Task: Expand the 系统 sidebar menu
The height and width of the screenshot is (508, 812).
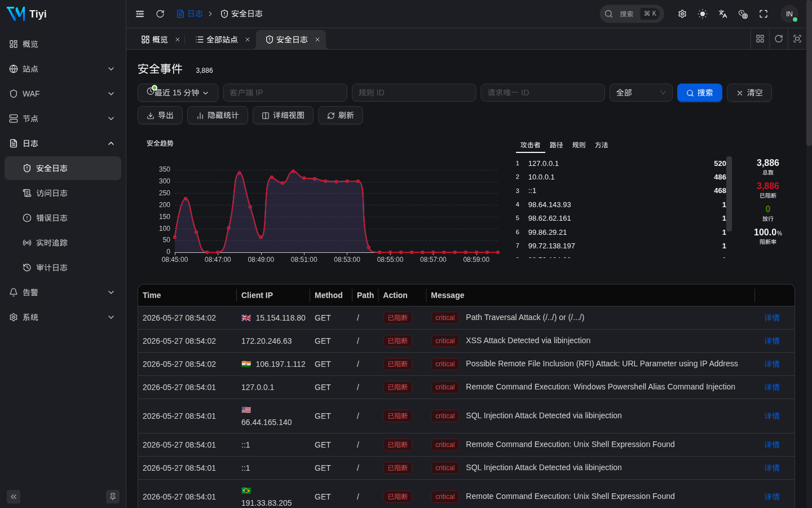Action: [63, 317]
